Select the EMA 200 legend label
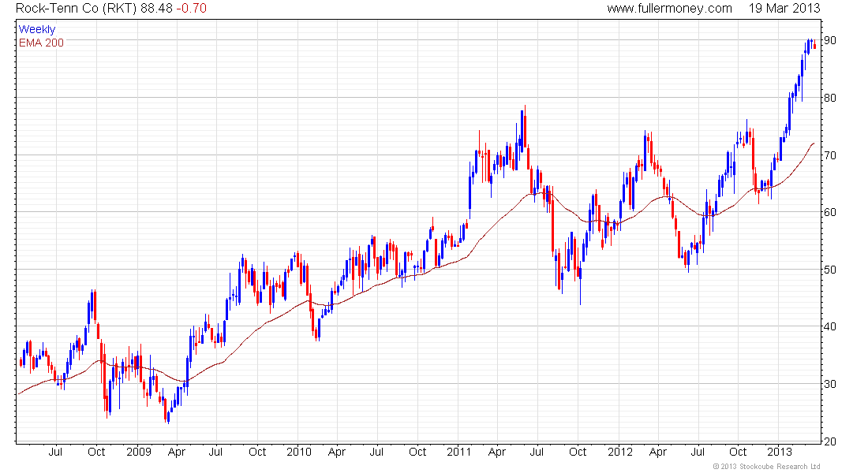Image resolution: width=868 pixels, height=473 pixels. click(x=42, y=43)
